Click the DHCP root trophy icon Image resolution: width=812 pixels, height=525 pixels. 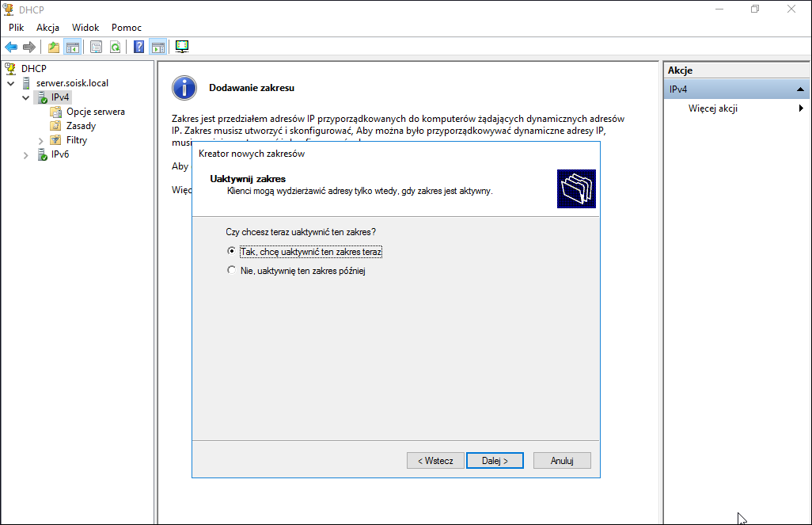[10, 68]
